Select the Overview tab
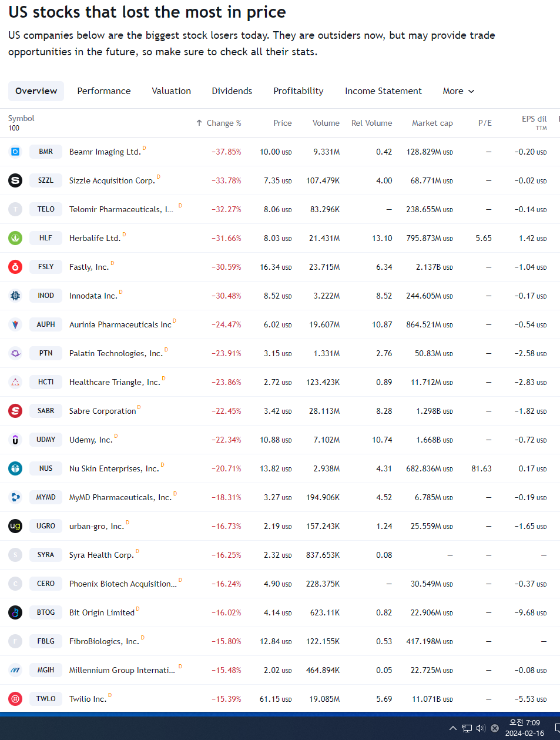Image resolution: width=560 pixels, height=740 pixels. [x=36, y=91]
